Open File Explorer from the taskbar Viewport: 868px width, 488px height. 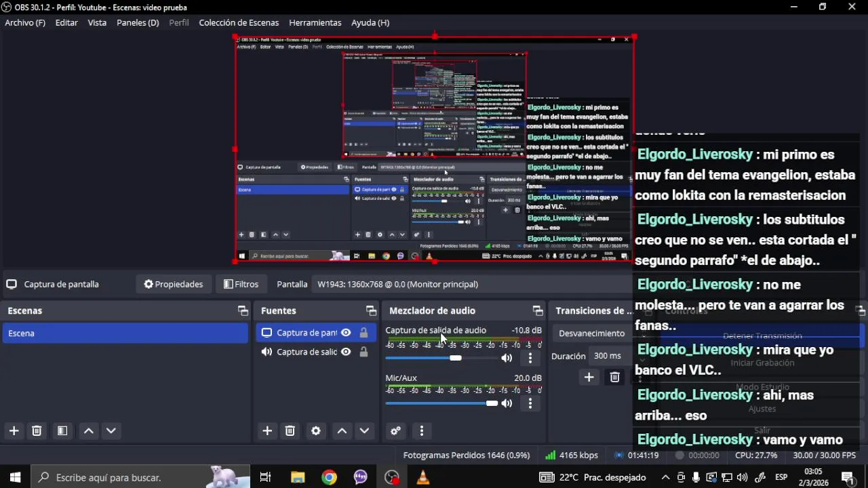pyautogui.click(x=298, y=477)
